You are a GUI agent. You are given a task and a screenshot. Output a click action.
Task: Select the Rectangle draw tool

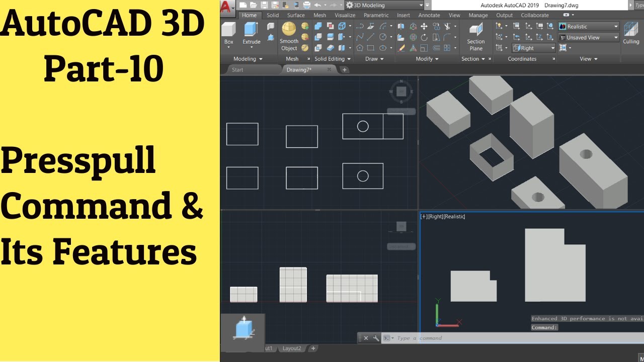(x=371, y=48)
